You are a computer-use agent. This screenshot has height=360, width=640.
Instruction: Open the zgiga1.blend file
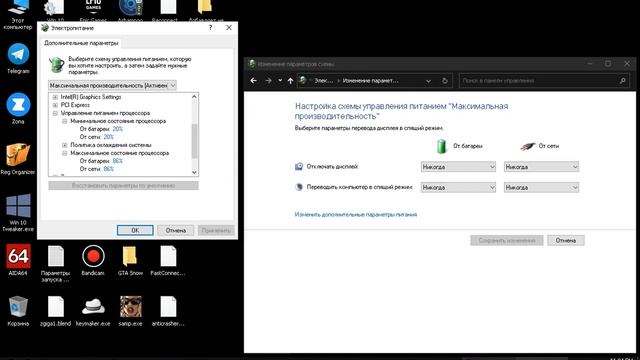coord(56,311)
